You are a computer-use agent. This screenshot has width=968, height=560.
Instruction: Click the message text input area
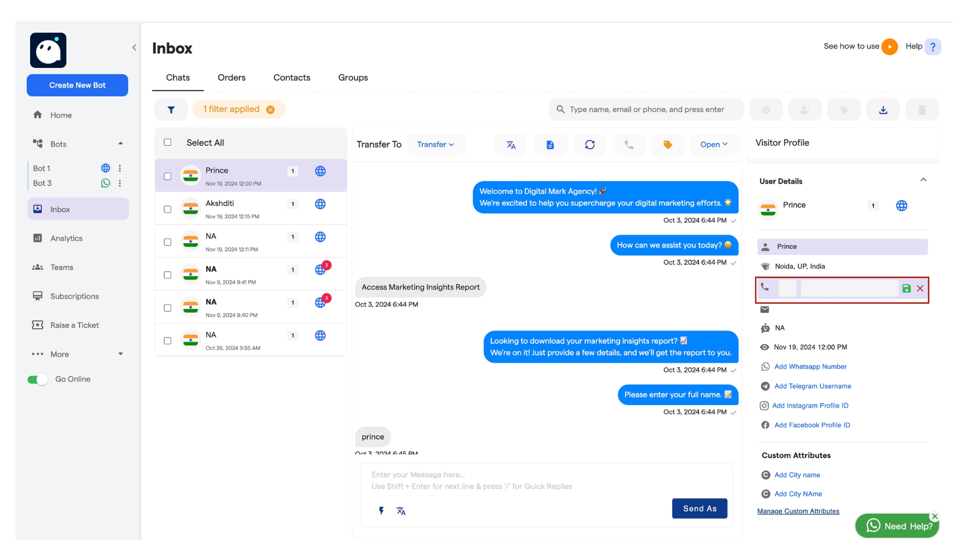[x=547, y=481]
